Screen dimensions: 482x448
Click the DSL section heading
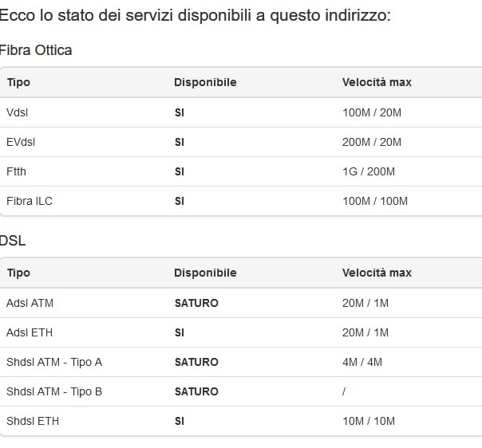(13, 241)
